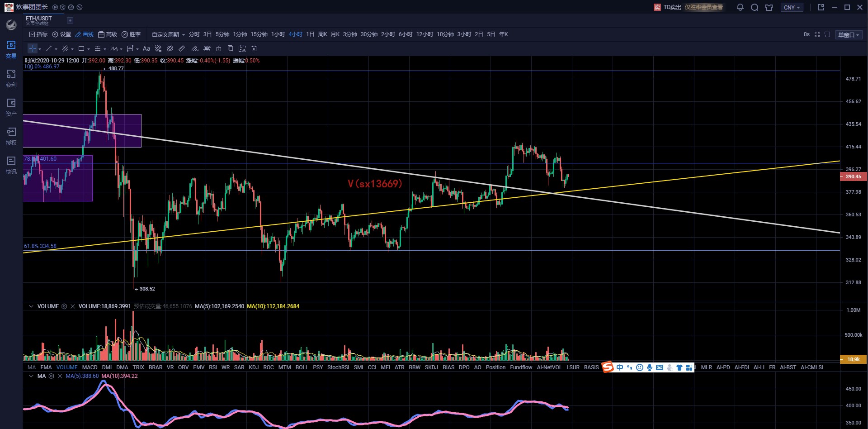
Task: Click the text annotation Aa tool
Action: pyautogui.click(x=146, y=48)
